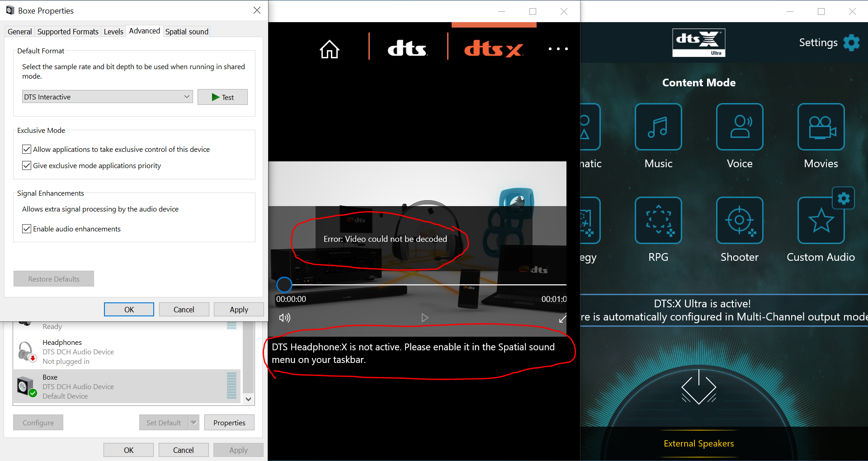Open DTS:X Ultra Settings gear
This screenshot has height=461, width=868.
[x=852, y=42]
